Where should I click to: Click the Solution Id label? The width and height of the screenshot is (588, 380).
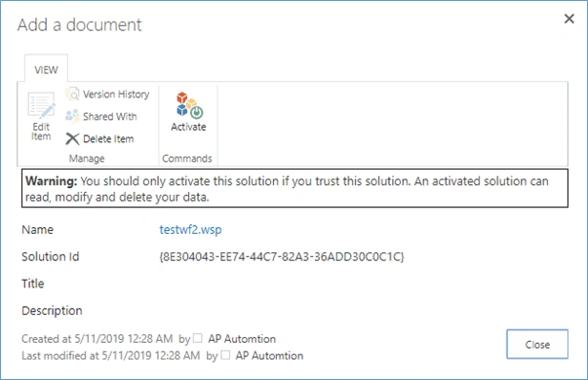51,256
